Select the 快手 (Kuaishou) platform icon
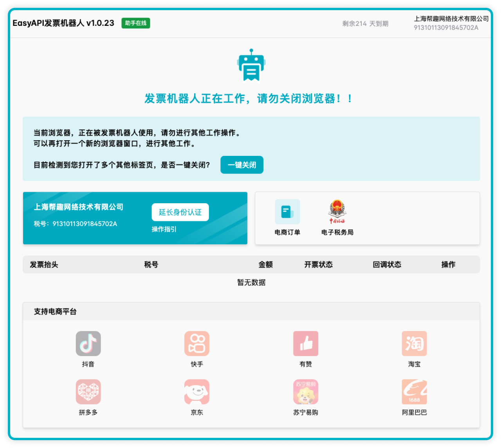The width and height of the screenshot is (501, 448). (197, 343)
